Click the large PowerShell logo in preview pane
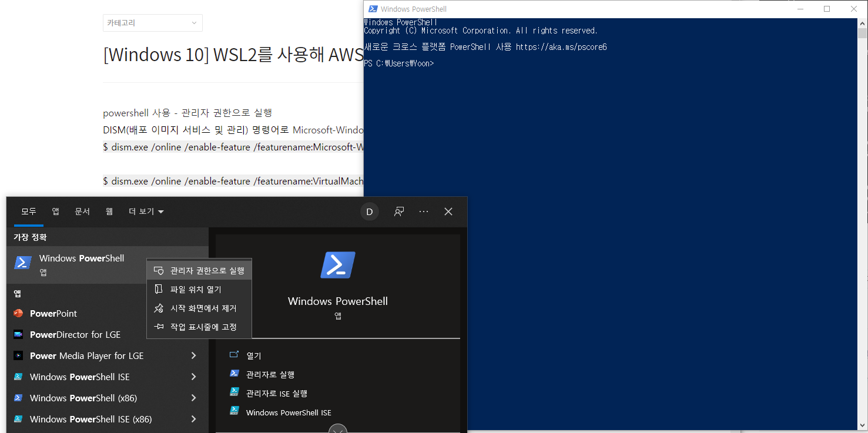 coord(338,265)
